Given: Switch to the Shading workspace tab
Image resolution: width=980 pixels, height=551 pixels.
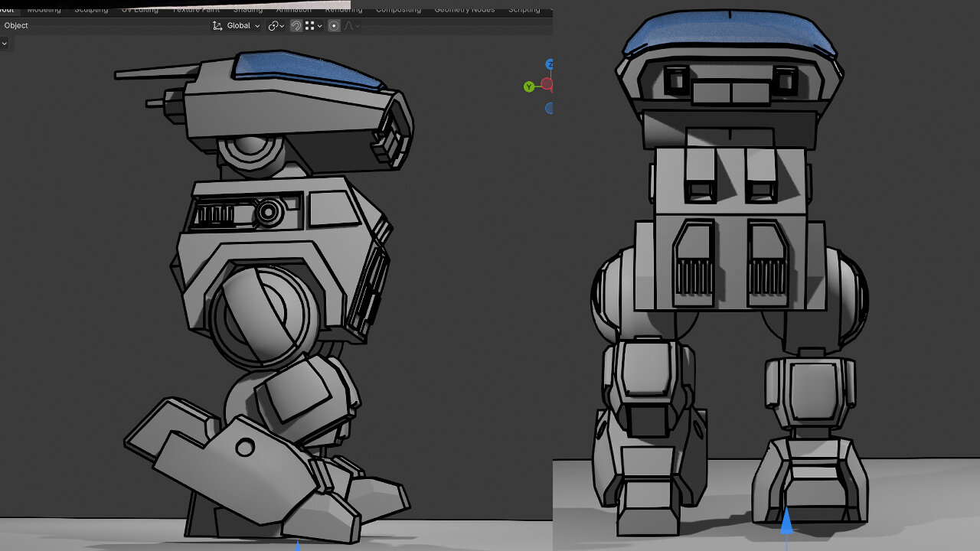Looking at the screenshot, I should [247, 9].
